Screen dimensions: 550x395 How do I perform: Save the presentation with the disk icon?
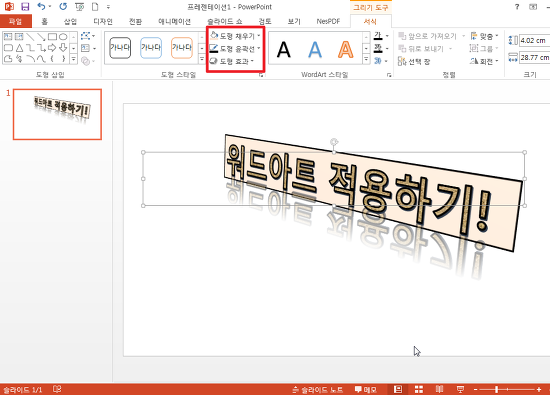pos(25,7)
